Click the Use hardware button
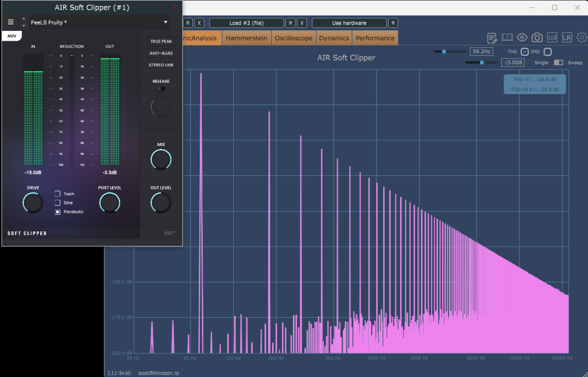 point(349,23)
